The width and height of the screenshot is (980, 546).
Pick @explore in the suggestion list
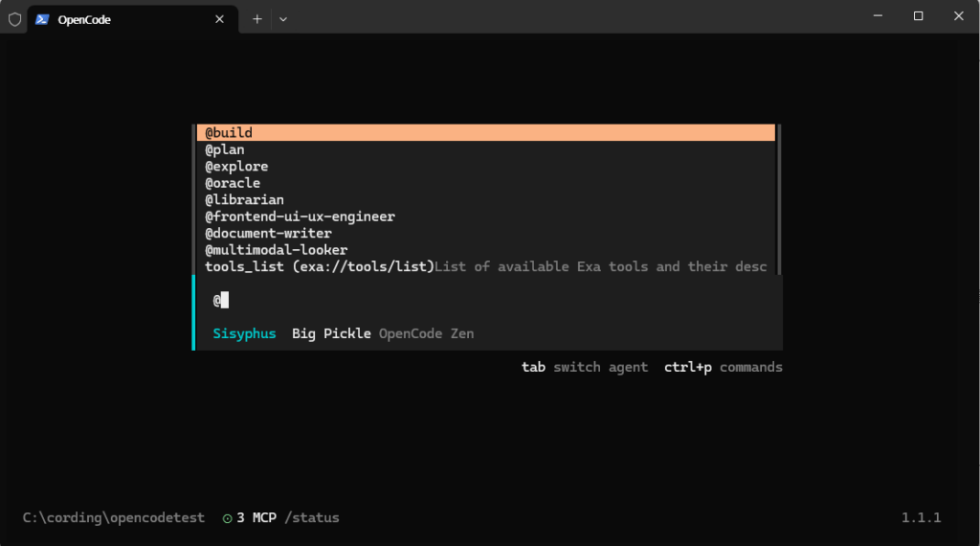coord(236,167)
